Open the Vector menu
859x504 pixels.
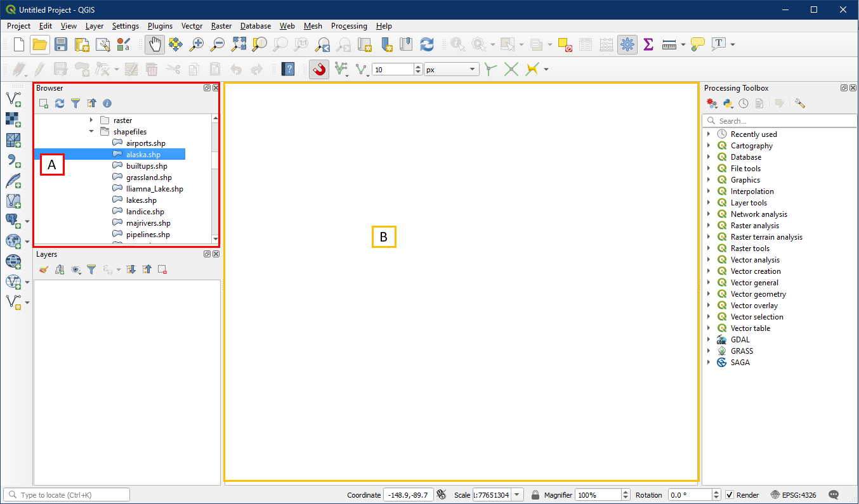coord(192,26)
